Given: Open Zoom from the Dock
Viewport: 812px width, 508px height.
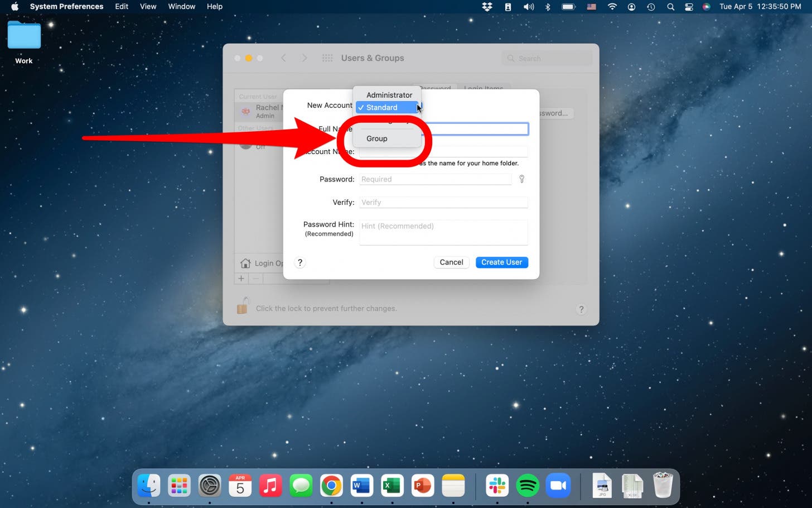Looking at the screenshot, I should pyautogui.click(x=558, y=486).
